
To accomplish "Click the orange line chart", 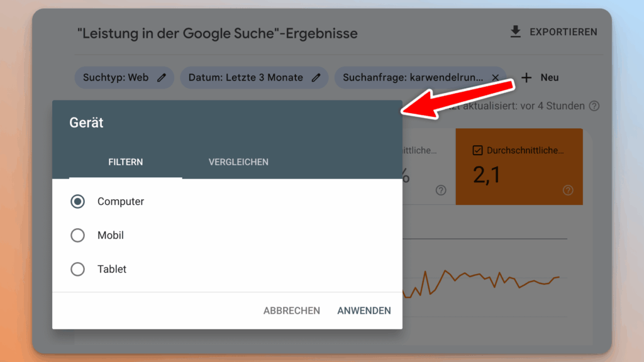I will [481, 283].
